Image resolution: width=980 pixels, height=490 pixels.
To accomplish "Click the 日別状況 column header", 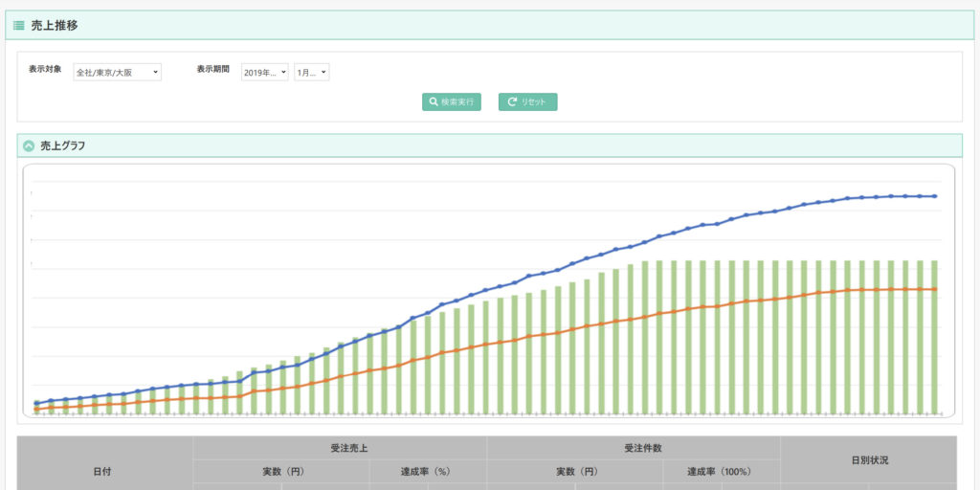I will [869, 460].
